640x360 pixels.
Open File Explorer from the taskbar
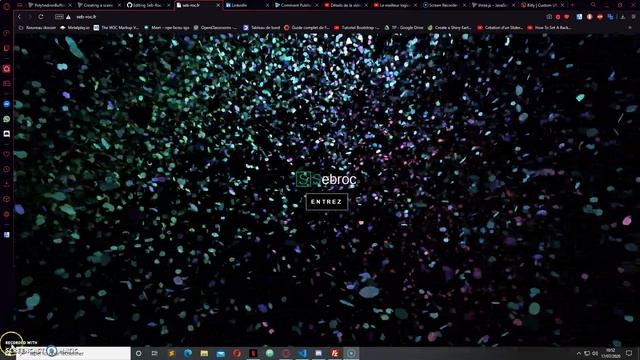coord(204,353)
